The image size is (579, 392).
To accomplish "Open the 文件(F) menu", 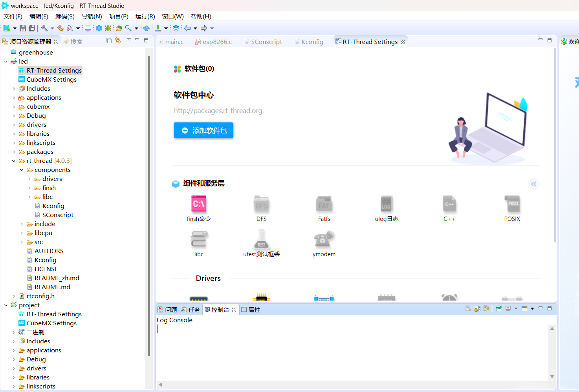I will coord(13,16).
